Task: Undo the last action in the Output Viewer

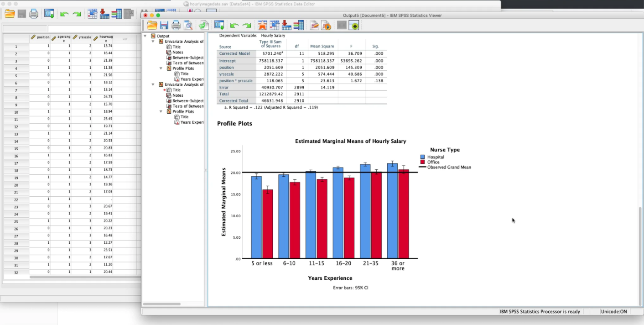Action: 234,26
